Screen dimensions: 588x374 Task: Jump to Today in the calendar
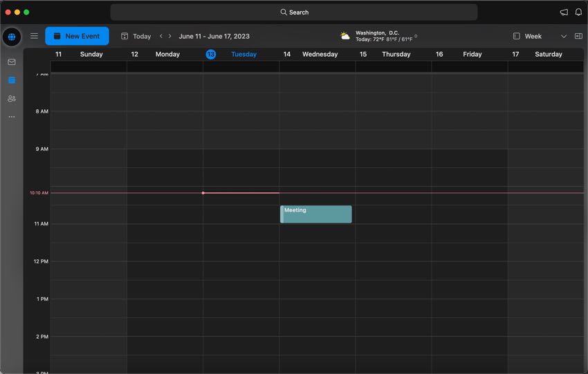(136, 36)
